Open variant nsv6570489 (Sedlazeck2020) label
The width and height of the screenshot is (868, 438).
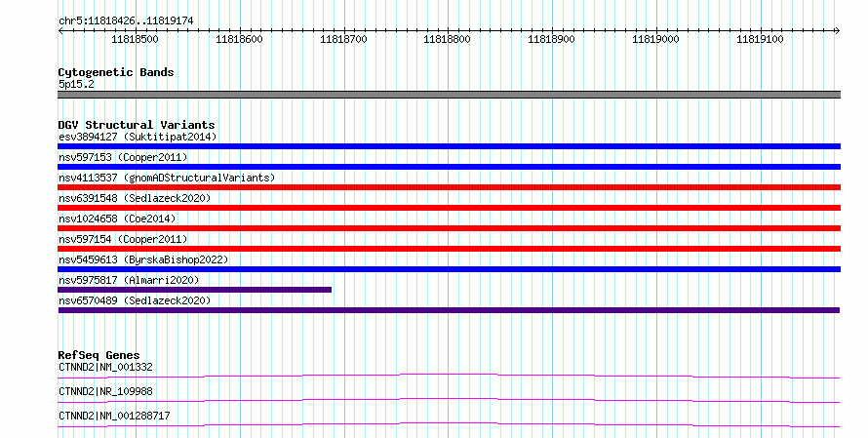coord(135,300)
